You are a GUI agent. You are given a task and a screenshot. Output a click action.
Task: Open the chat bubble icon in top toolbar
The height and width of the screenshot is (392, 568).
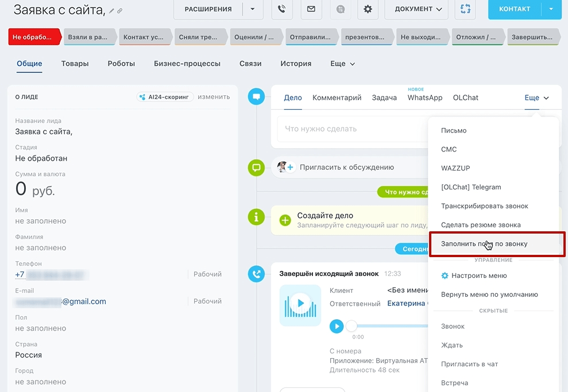click(x=341, y=9)
